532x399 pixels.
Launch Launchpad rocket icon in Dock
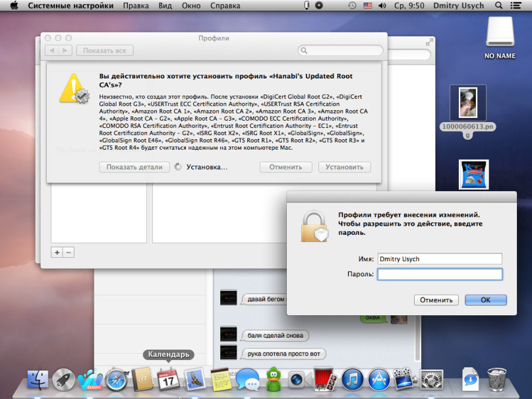pyautogui.click(x=63, y=379)
